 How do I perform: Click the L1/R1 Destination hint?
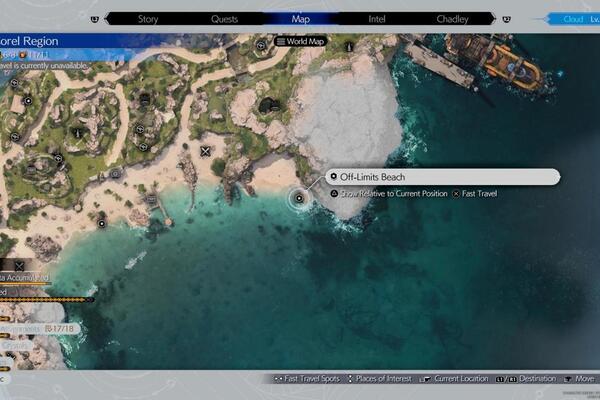coord(526,379)
